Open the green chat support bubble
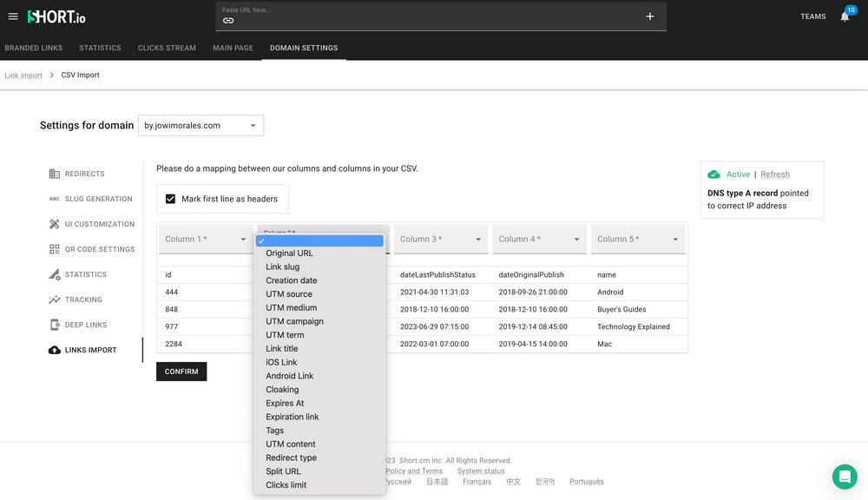Screen dimensions: 868x500 click(x=844, y=477)
